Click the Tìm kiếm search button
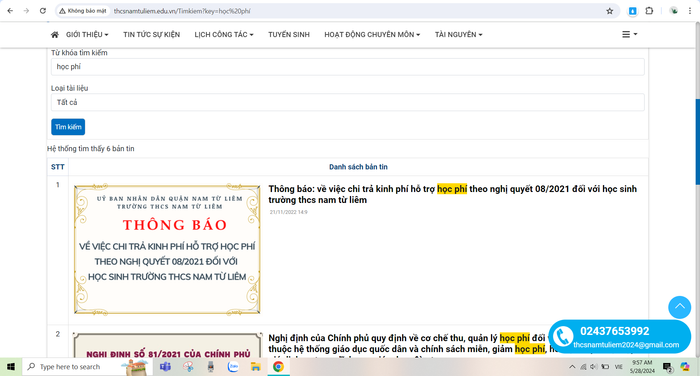 pyautogui.click(x=68, y=127)
